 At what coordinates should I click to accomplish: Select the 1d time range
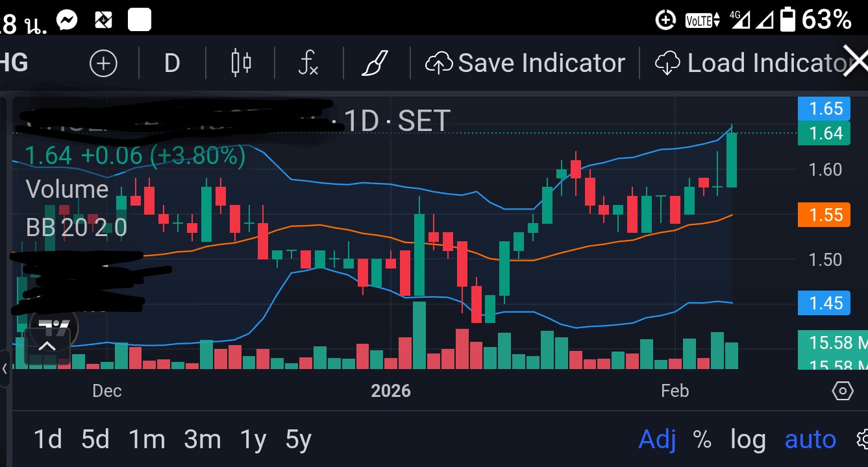pyautogui.click(x=48, y=440)
